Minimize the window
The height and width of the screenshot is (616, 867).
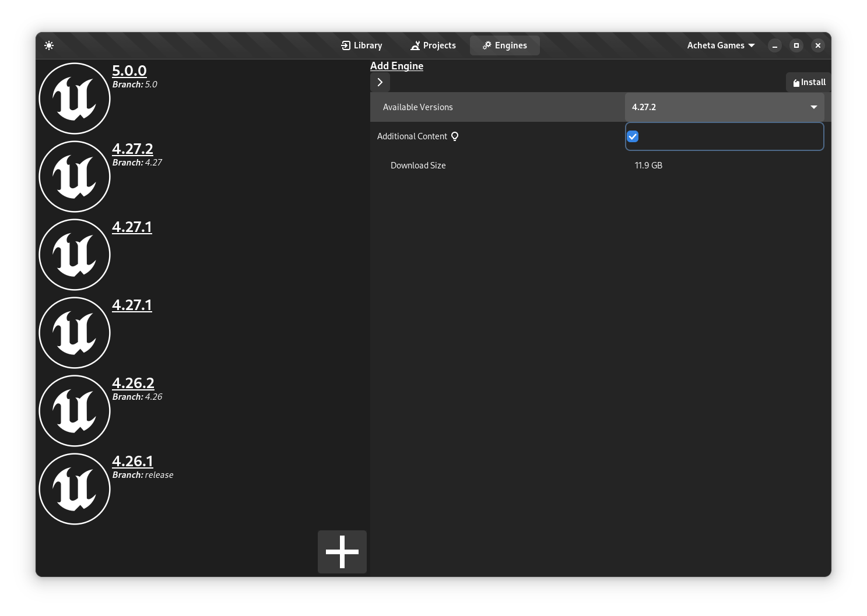point(775,45)
